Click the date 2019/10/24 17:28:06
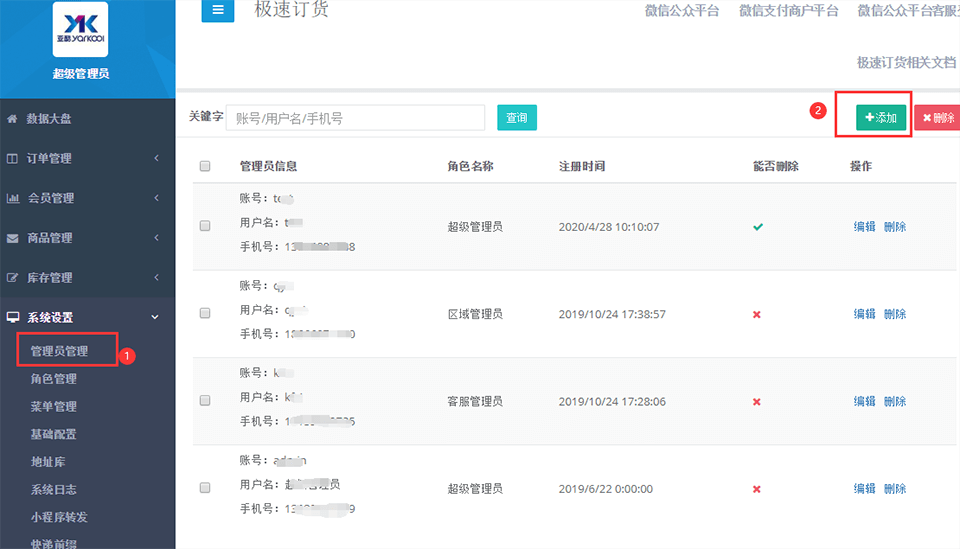Screen dimensions: 960x549 click(x=612, y=402)
